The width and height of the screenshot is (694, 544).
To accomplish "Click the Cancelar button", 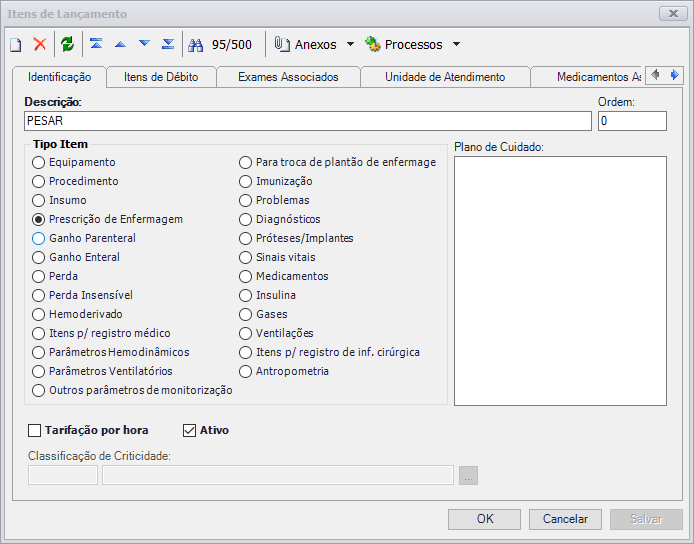I will point(565,519).
